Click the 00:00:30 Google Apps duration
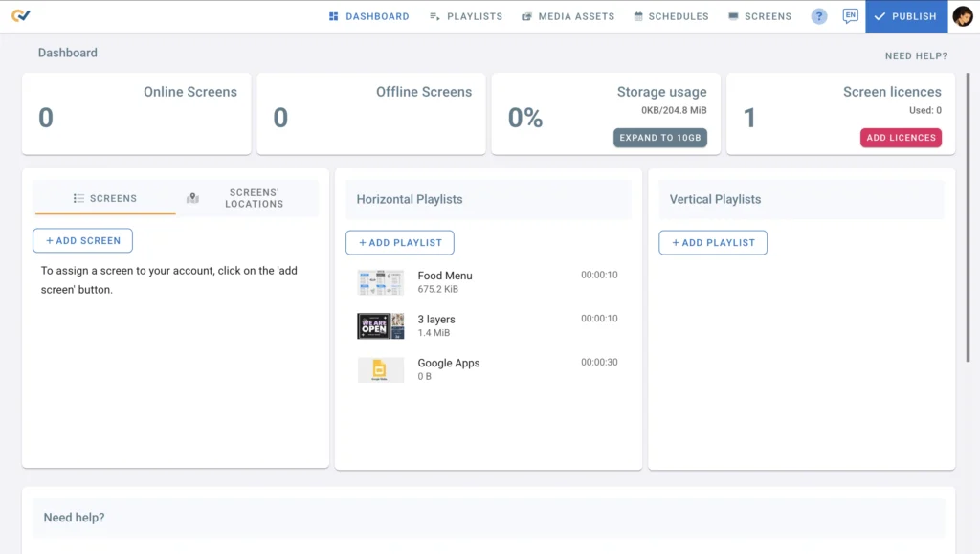 point(599,363)
